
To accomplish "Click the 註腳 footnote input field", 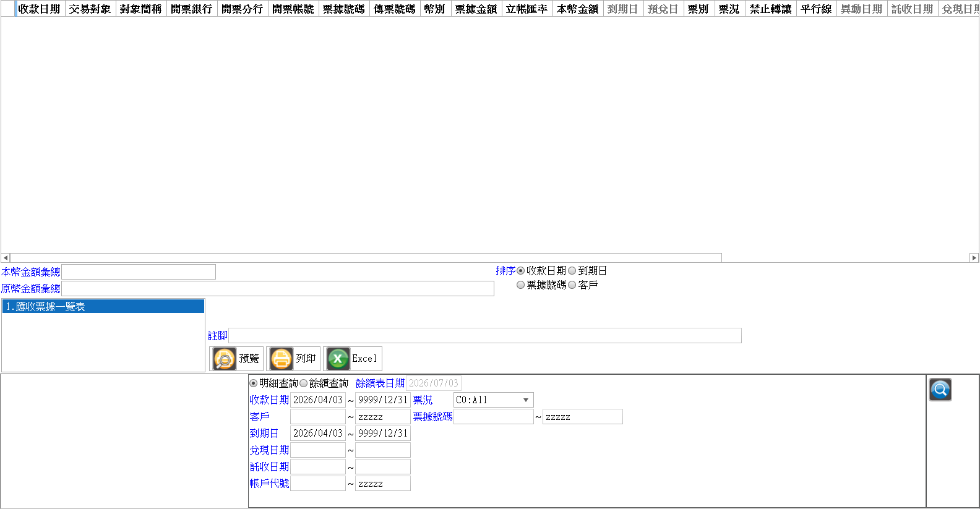I will click(x=485, y=336).
